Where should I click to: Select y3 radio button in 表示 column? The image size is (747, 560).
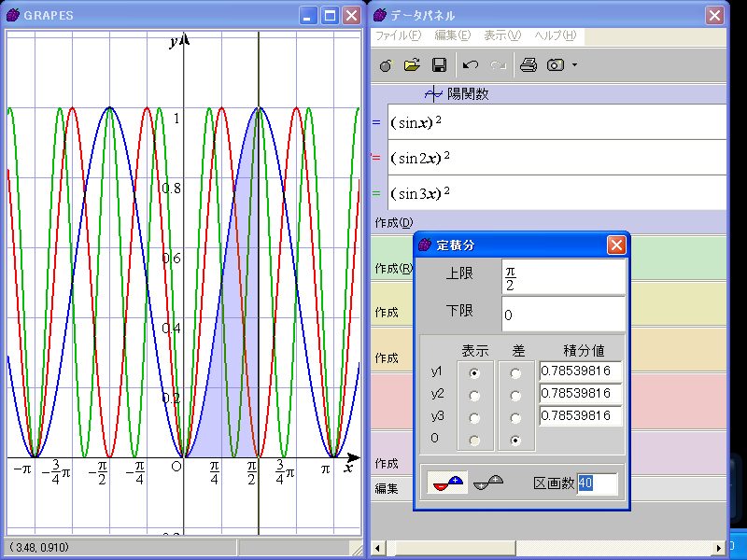coord(475,417)
